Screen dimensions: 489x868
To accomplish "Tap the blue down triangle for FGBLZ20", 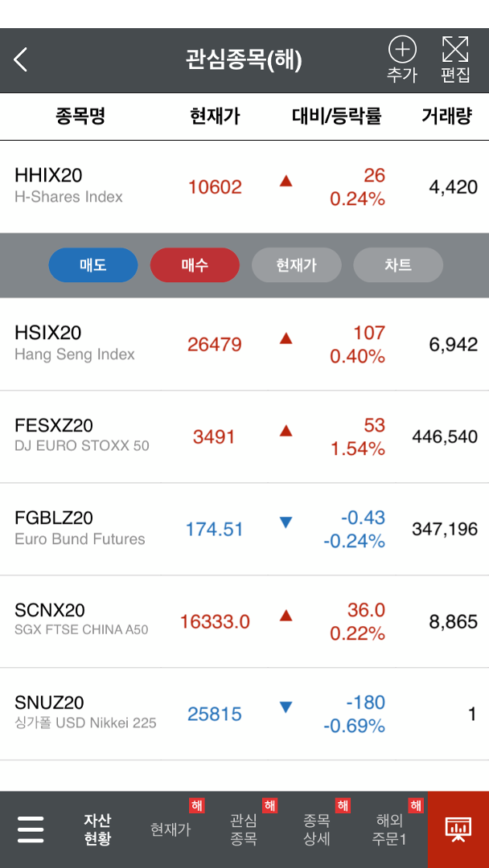I will point(286,522).
